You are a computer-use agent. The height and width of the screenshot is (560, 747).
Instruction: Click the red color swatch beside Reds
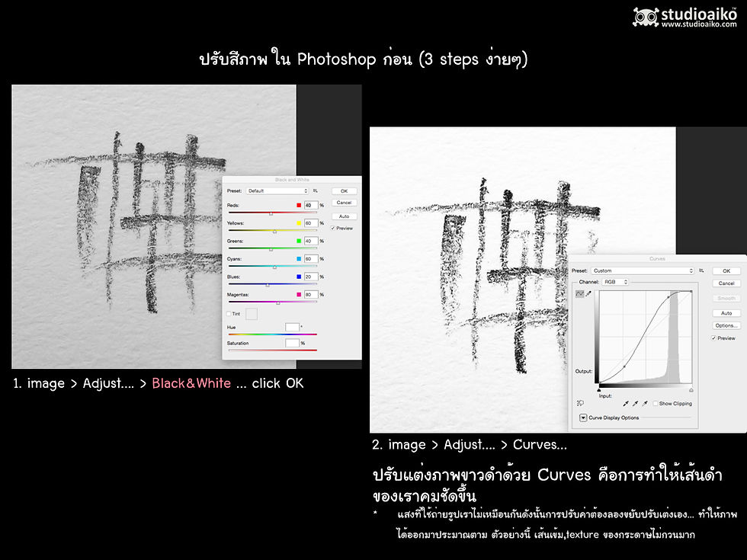point(299,205)
